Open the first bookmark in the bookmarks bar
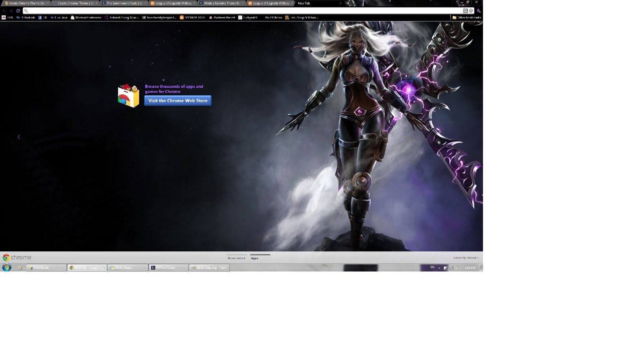644x362 pixels. (x=8, y=18)
